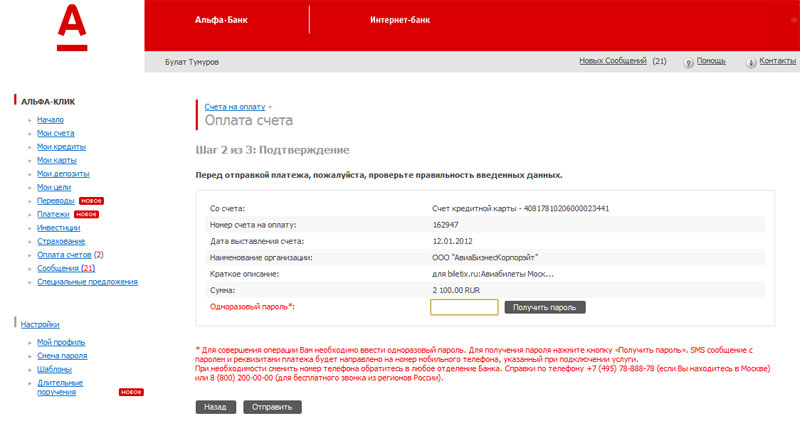The width and height of the screenshot is (800, 421).
Task: Click the АЛЬФА-КЛИК sidebar heading
Action: tap(48, 102)
